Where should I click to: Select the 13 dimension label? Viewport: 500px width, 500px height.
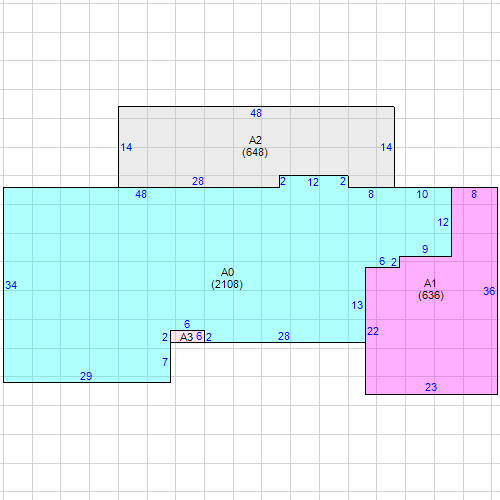[x=357, y=305]
